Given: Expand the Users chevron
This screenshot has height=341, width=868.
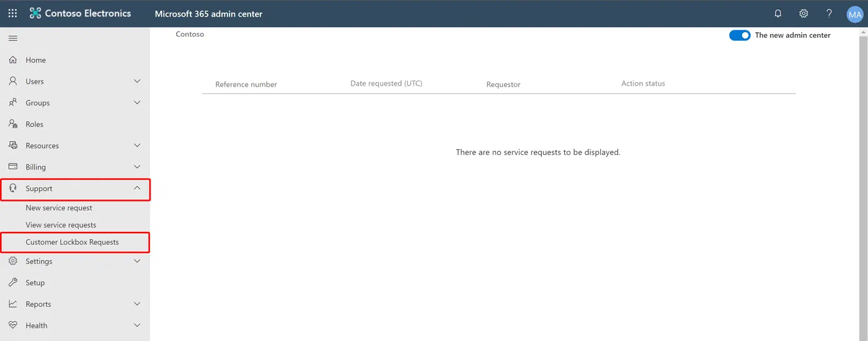Looking at the screenshot, I should [x=138, y=81].
